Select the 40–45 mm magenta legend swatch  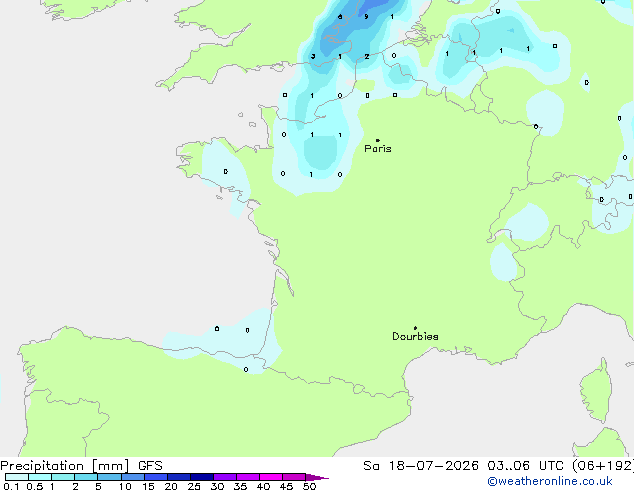(x=271, y=477)
